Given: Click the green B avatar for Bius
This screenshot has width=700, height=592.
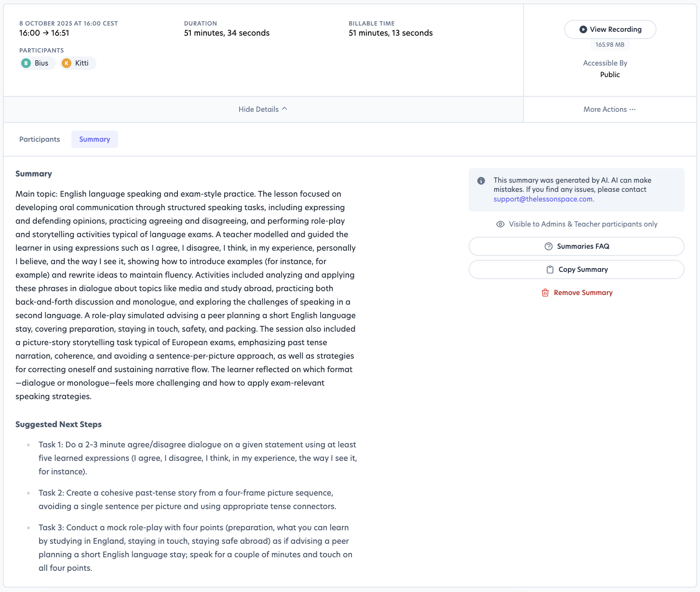Looking at the screenshot, I should click(x=26, y=63).
